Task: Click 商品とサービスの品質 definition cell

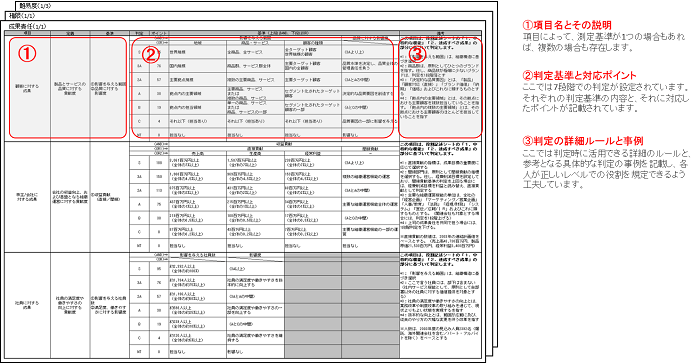Action: [70, 88]
